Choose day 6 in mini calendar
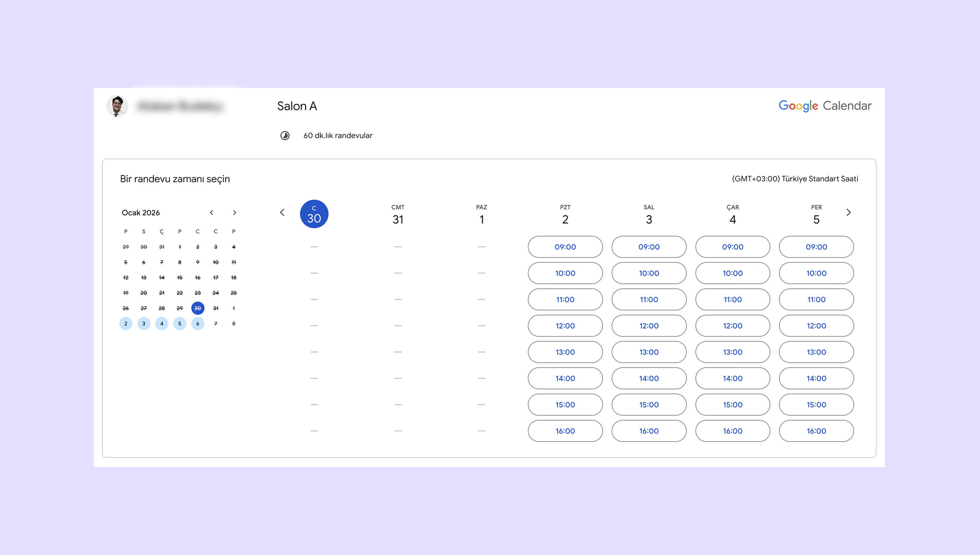 (197, 324)
